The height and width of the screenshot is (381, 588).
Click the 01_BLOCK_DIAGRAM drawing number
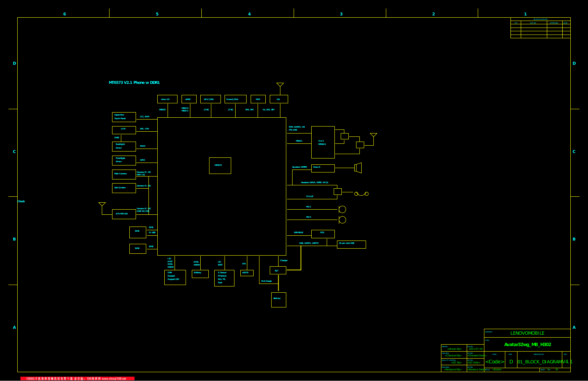click(540, 362)
